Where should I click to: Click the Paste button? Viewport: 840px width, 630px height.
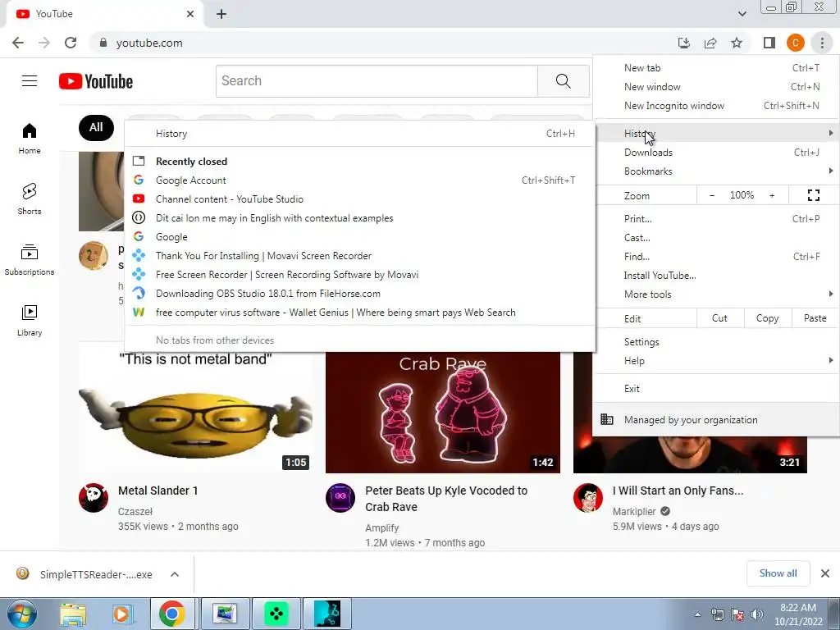[x=815, y=318]
